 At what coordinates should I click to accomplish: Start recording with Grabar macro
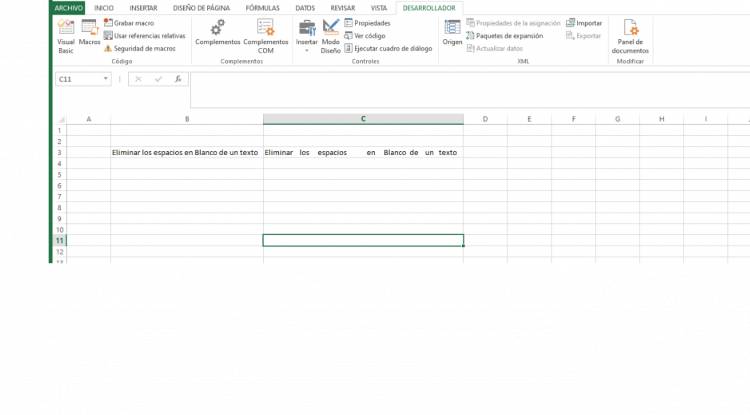tap(133, 22)
